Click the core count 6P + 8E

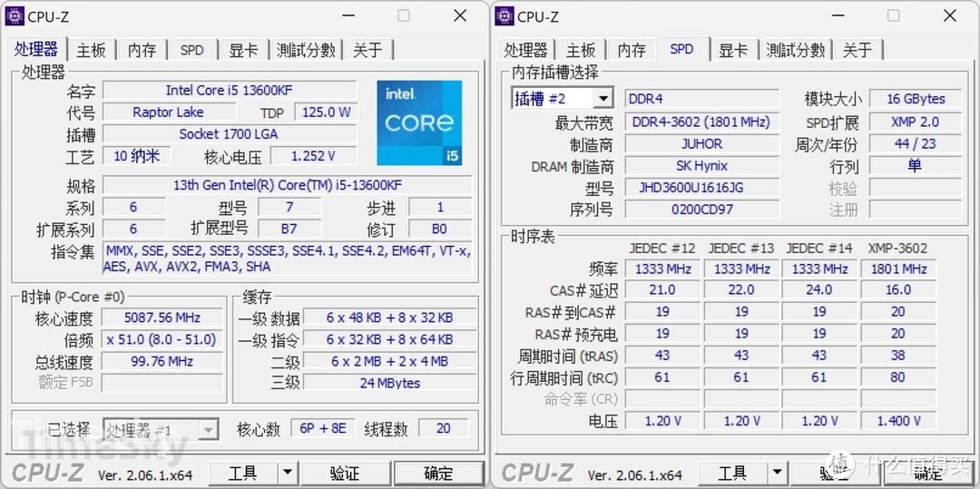click(x=322, y=429)
